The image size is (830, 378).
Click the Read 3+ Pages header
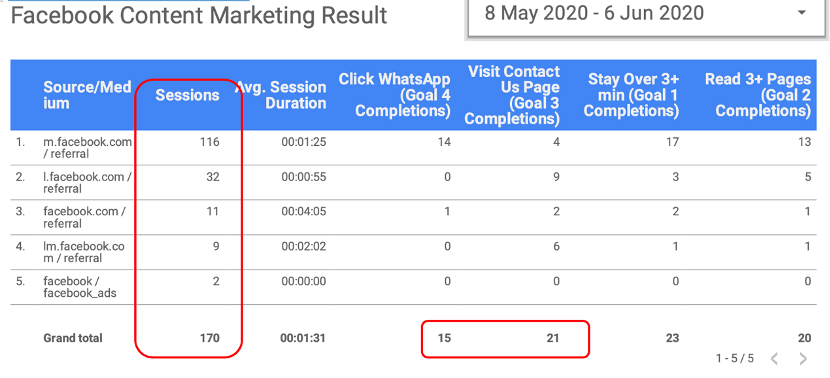click(x=758, y=95)
